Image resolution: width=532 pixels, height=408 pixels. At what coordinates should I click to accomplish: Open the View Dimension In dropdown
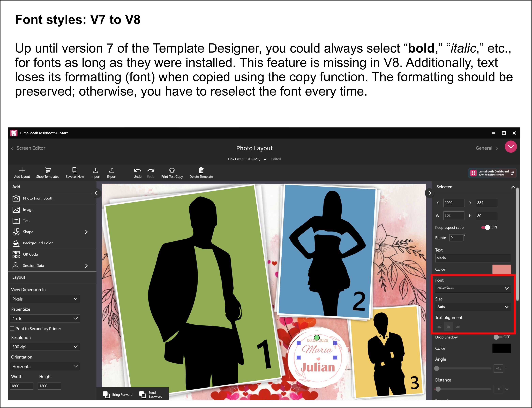click(x=45, y=299)
